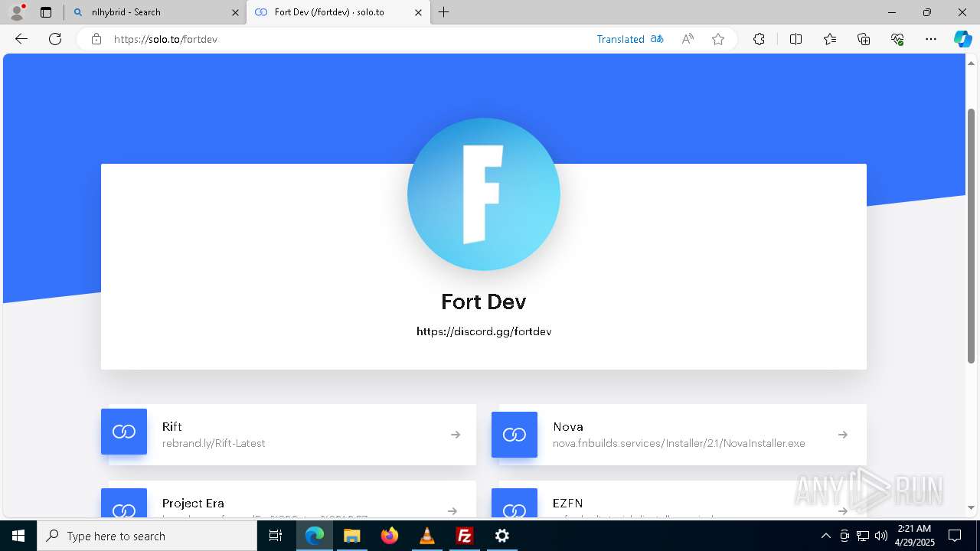Add this page to favorites star
The width and height of the screenshot is (980, 551).
(x=718, y=39)
